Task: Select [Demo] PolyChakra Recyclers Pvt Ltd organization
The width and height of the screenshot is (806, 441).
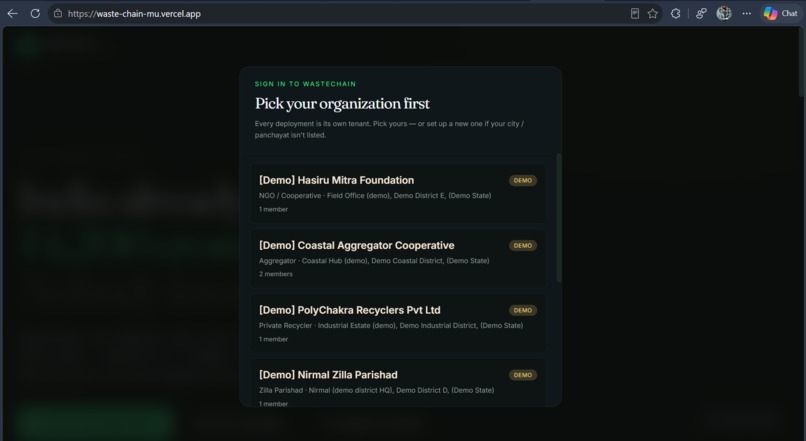Action: point(398,323)
